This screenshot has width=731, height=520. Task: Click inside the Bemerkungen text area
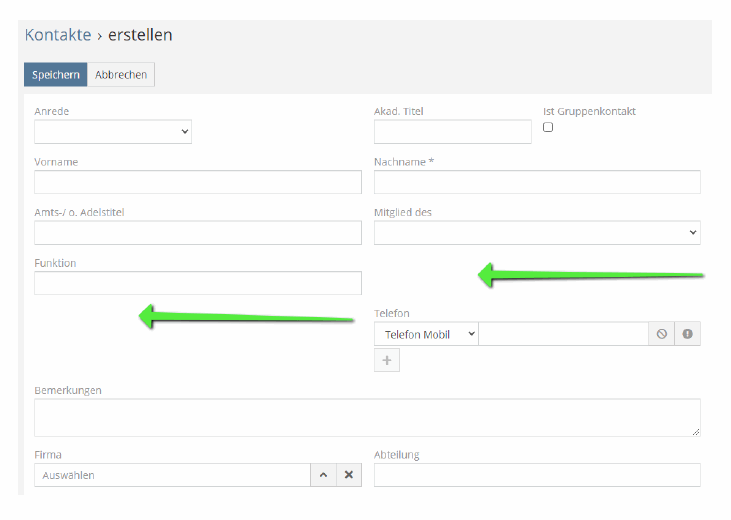367,417
